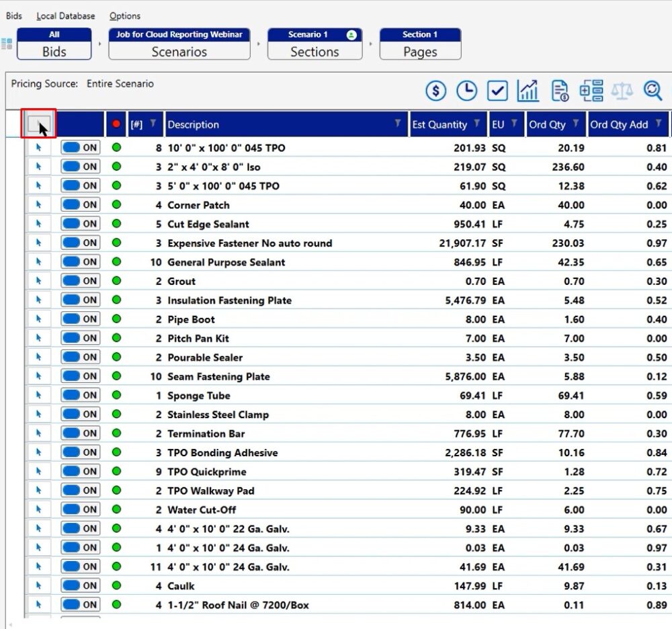Open the hierarchy expansion icon
The width and height of the screenshot is (672, 629).
coord(593,89)
